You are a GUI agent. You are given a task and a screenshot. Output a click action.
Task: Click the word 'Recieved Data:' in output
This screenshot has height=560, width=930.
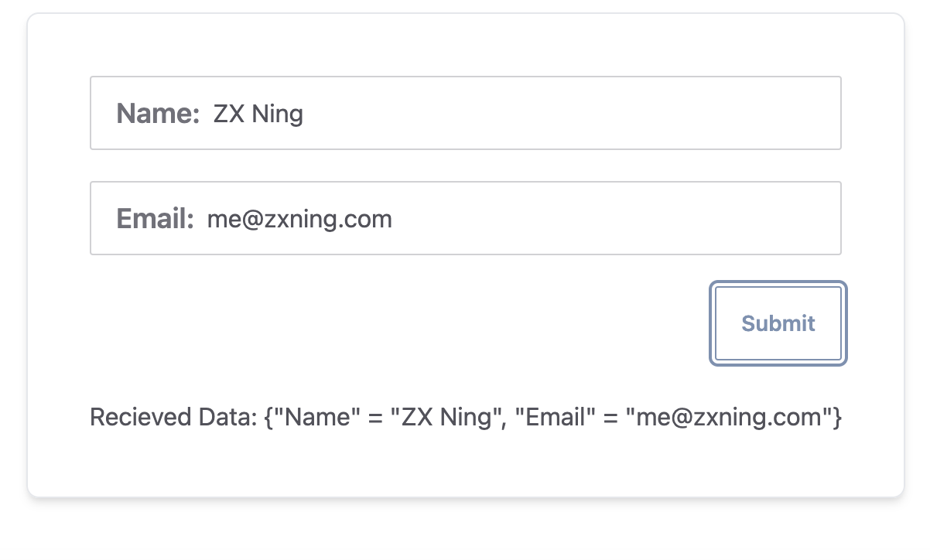coord(173,418)
